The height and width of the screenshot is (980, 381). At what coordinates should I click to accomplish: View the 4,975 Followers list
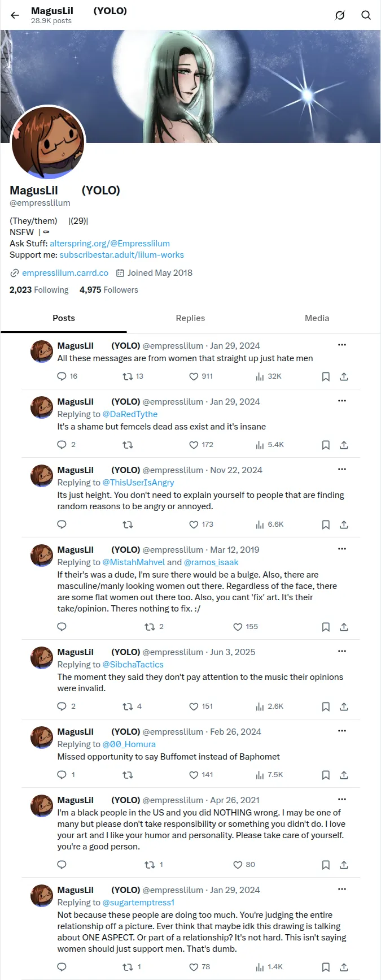coord(109,290)
